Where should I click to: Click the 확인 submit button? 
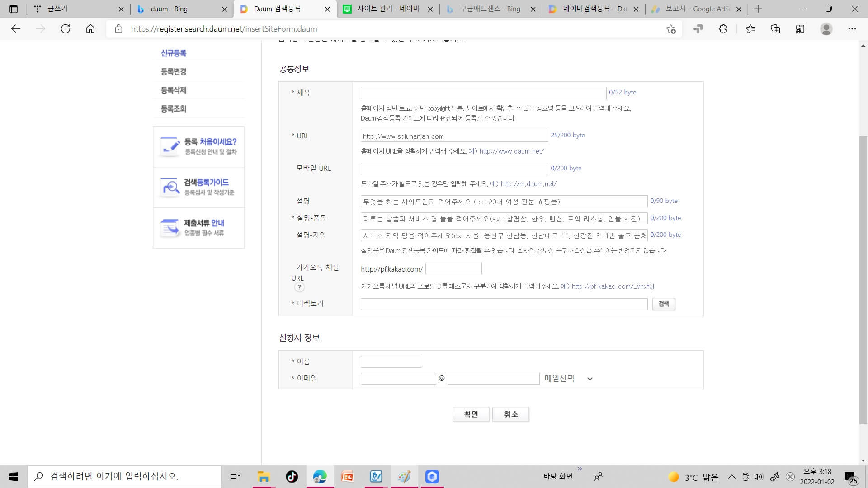click(x=471, y=414)
